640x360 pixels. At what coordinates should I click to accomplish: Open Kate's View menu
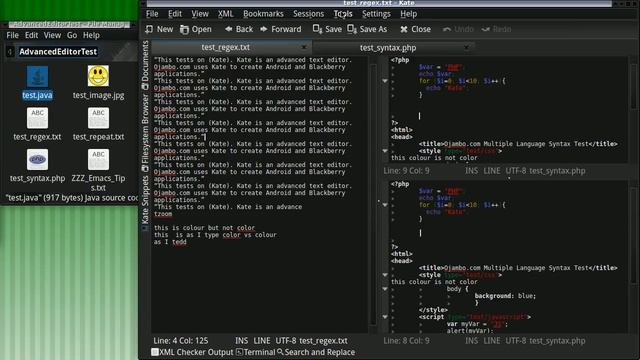[200, 13]
